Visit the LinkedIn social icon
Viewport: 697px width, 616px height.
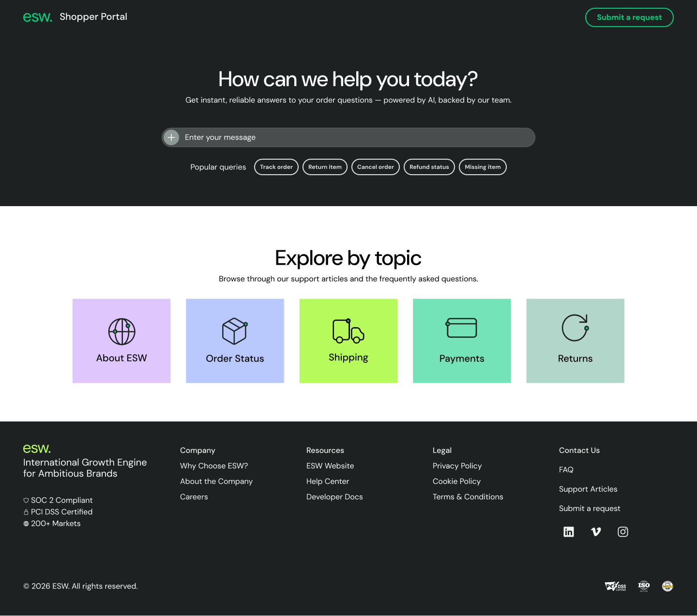click(x=569, y=532)
